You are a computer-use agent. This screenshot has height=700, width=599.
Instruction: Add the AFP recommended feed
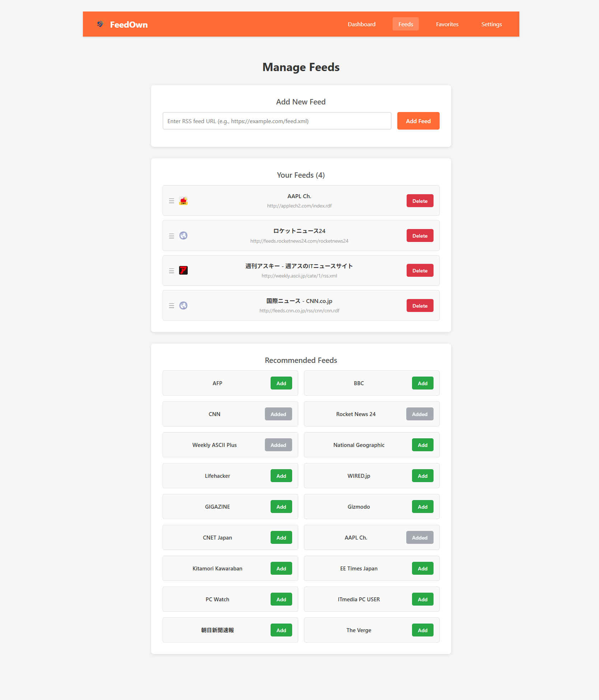[x=281, y=383]
